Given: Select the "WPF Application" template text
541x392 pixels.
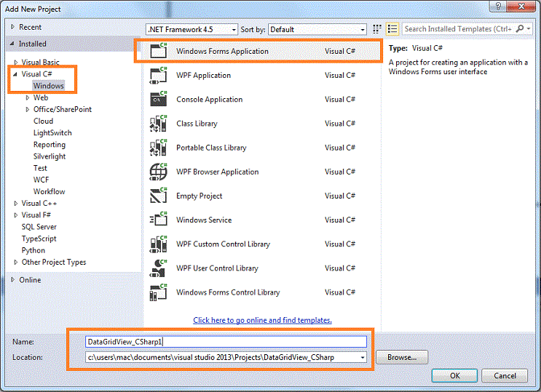Looking at the screenshot, I should pos(204,75).
